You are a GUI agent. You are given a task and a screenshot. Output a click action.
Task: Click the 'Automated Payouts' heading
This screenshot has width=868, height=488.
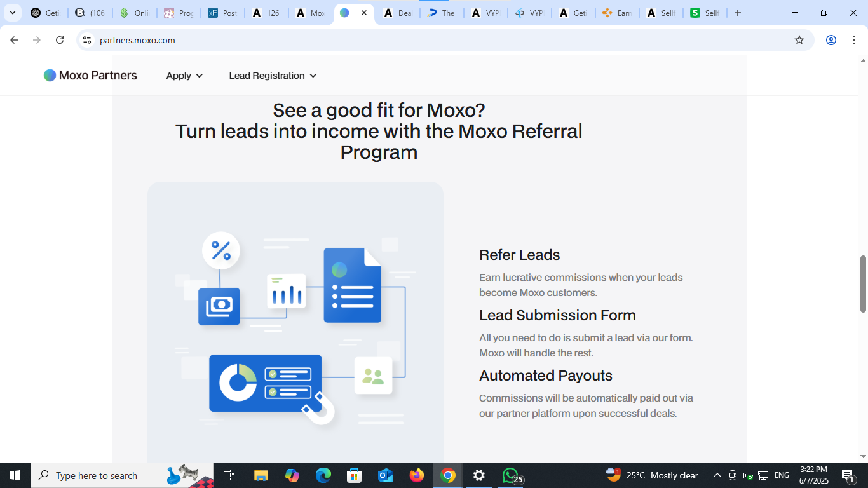(x=546, y=376)
